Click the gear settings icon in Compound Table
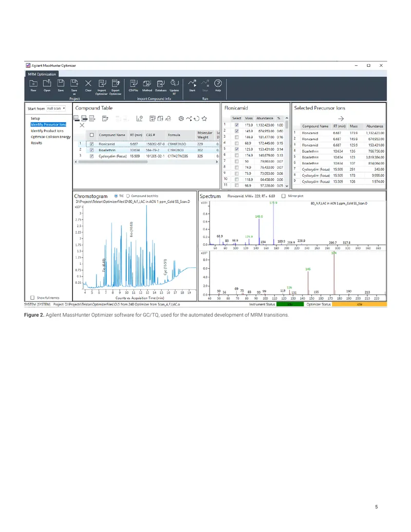This screenshot has width=411, height=532. [x=181, y=118]
